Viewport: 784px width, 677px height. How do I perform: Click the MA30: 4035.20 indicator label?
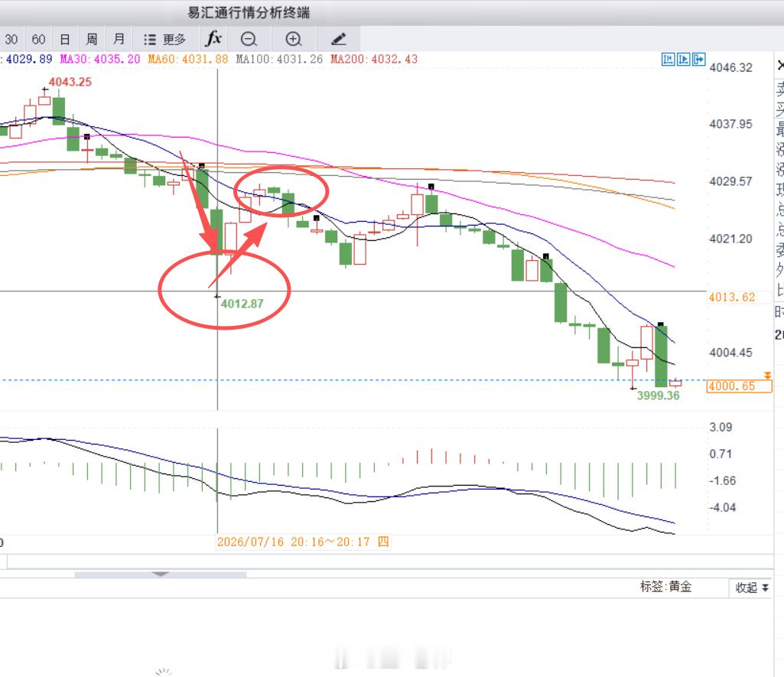100,60
